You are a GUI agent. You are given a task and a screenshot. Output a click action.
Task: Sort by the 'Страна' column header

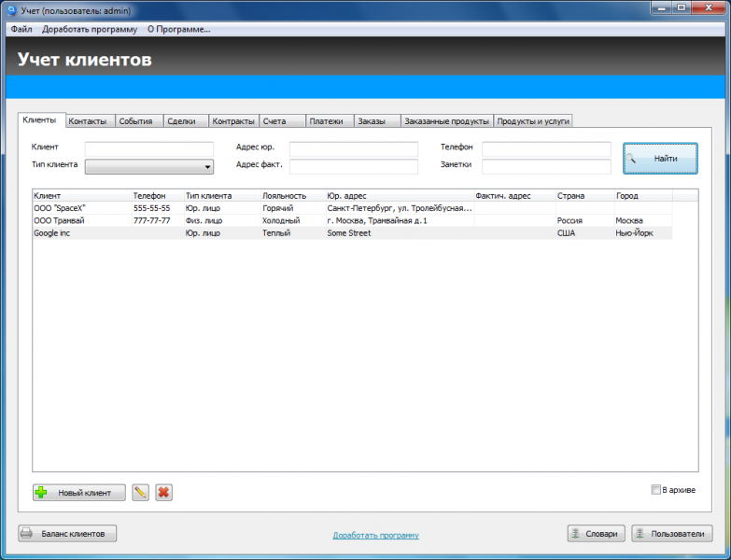[584, 196]
